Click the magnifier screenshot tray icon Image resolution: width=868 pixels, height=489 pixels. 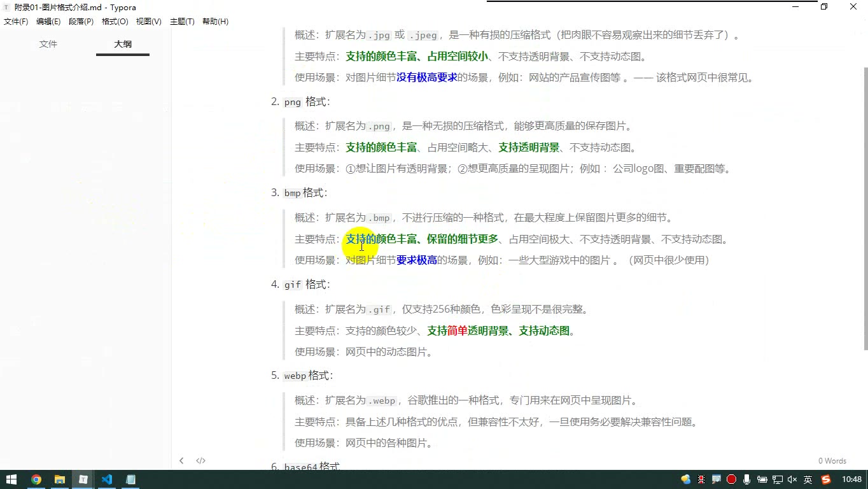tap(717, 479)
